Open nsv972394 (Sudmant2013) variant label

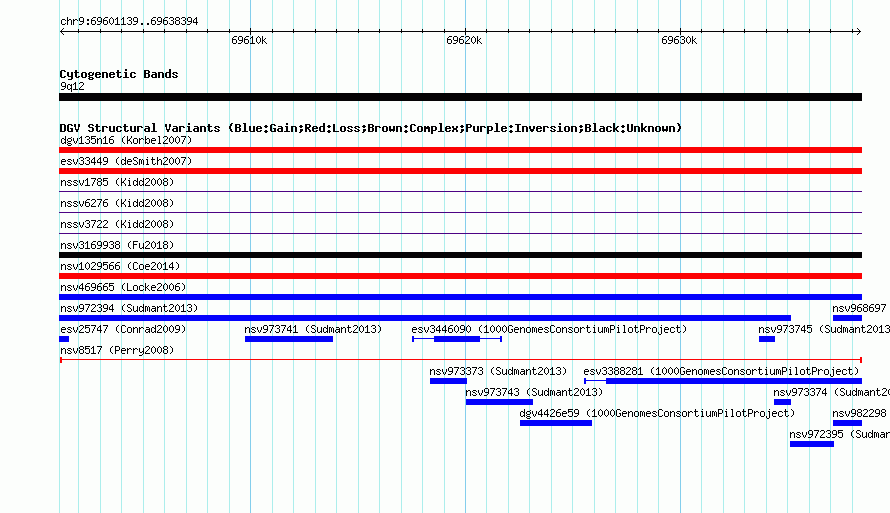click(x=129, y=308)
